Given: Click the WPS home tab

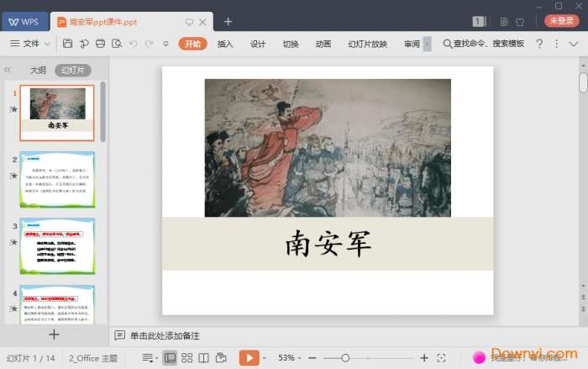Looking at the screenshot, I should [25, 22].
